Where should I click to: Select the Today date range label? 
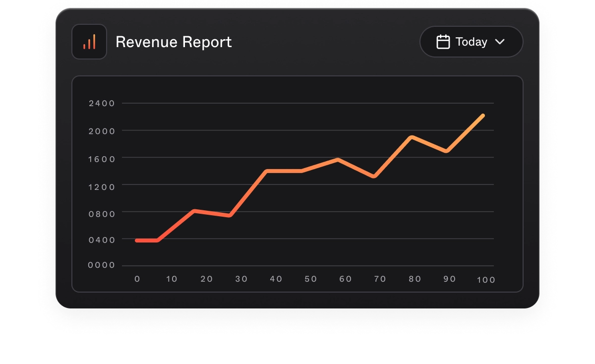471,42
